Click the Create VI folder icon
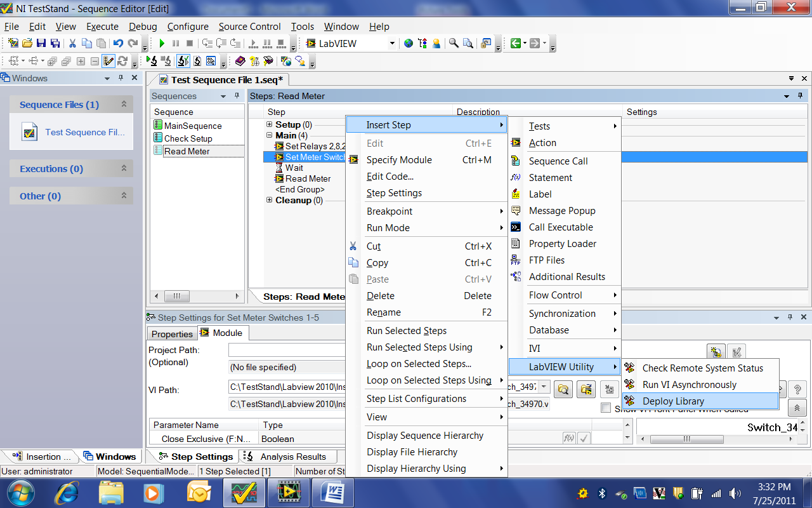The height and width of the screenshot is (508, 812). [586, 389]
